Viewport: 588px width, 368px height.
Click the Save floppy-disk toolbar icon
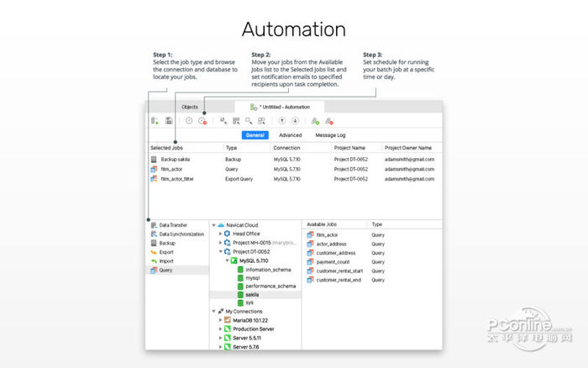point(169,121)
